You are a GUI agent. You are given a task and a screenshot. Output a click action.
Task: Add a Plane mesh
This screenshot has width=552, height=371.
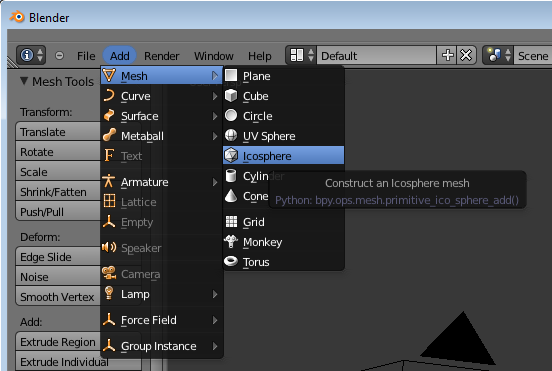click(x=283, y=76)
